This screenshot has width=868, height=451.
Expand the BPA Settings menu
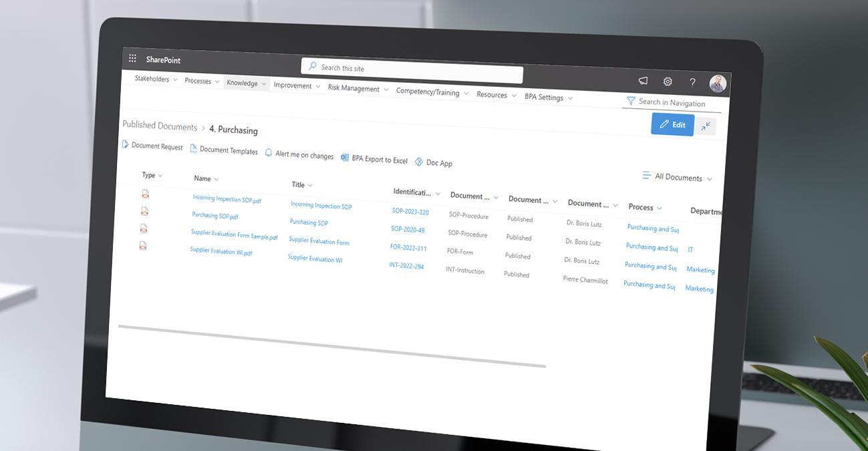point(549,97)
